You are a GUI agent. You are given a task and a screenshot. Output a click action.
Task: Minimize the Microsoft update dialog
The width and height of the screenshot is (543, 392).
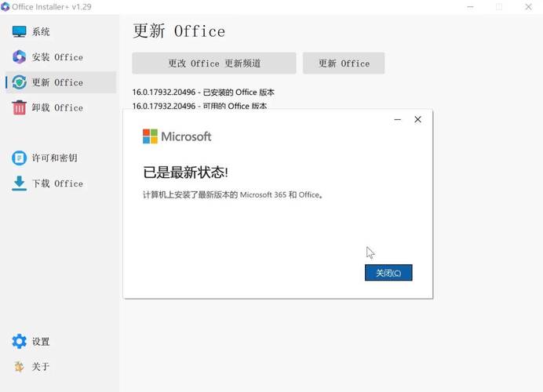398,120
